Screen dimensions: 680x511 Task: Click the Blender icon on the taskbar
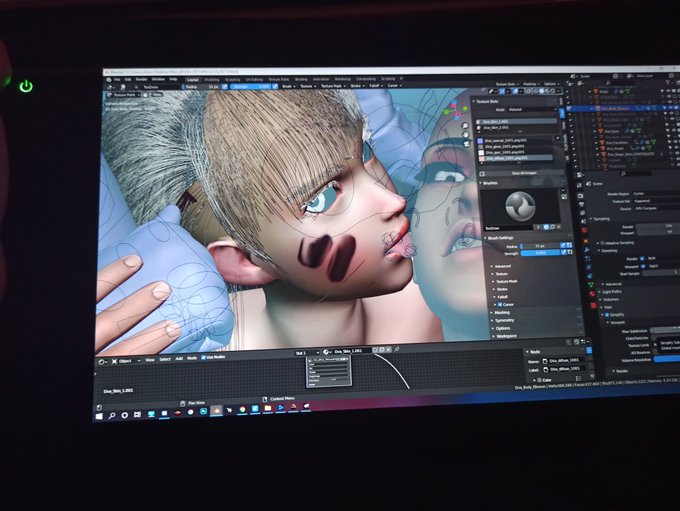click(x=216, y=411)
